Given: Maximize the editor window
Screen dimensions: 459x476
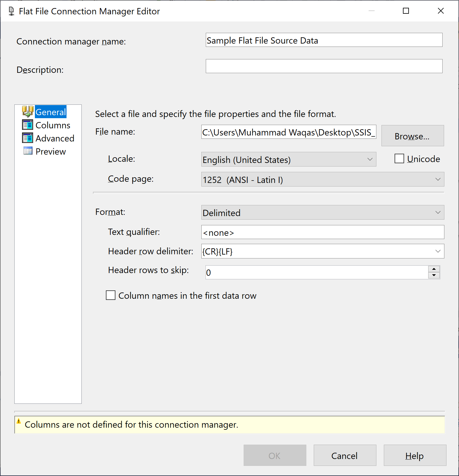Looking at the screenshot, I should tap(406, 11).
